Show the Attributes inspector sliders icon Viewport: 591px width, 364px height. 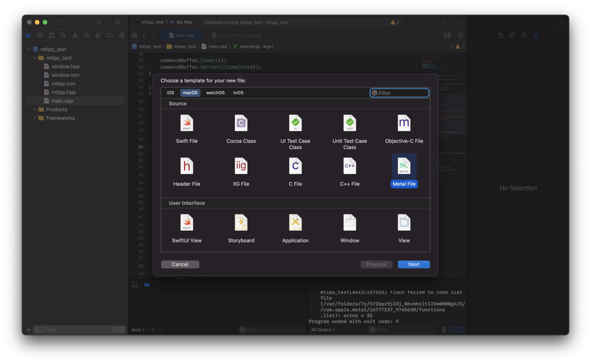click(536, 35)
